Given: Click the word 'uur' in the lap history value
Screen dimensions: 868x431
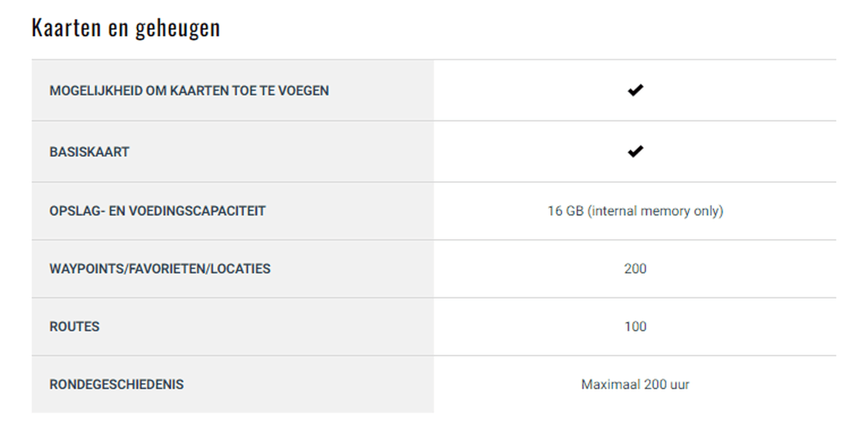Looking at the screenshot, I should [680, 385].
